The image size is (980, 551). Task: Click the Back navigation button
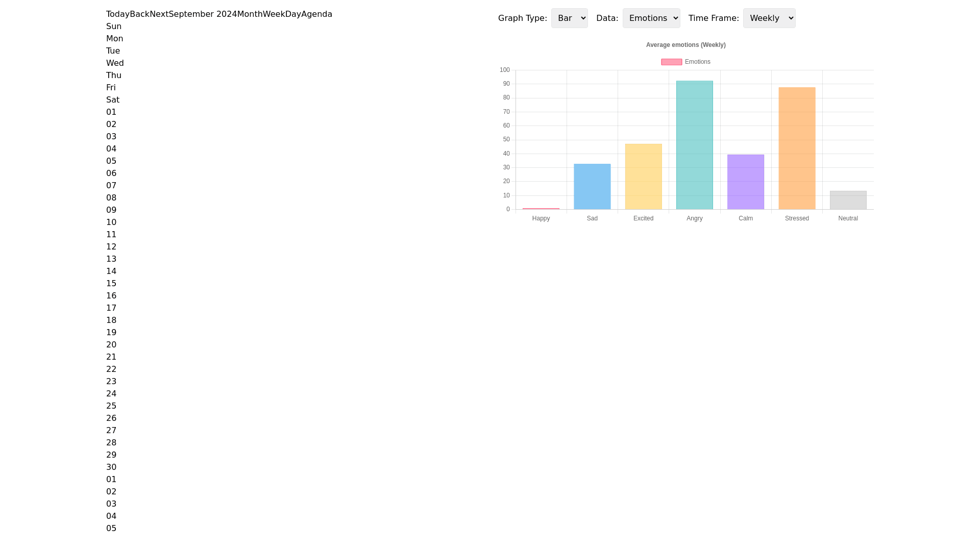[x=140, y=14]
